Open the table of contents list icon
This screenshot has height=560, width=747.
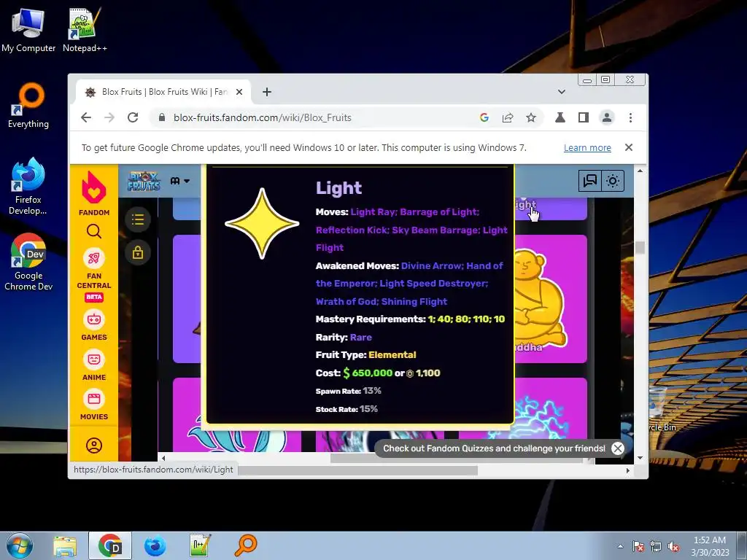coord(138,219)
